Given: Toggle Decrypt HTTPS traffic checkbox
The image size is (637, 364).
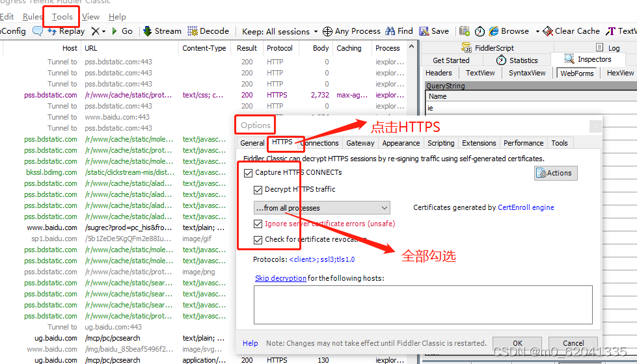Looking at the screenshot, I should coord(258,190).
